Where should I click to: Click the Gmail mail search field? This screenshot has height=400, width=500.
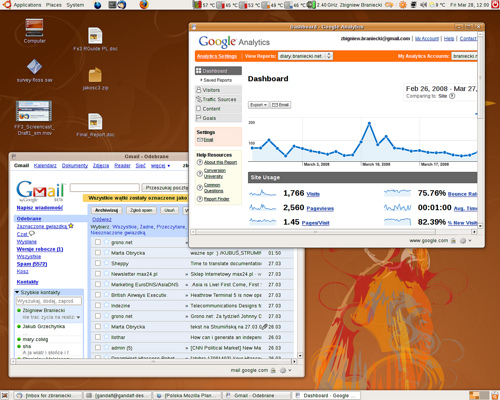[x=105, y=188]
